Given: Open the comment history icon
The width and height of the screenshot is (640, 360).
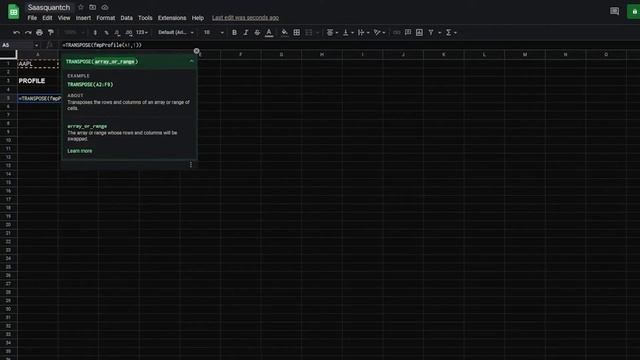Looking at the screenshot, I should coord(614,11).
